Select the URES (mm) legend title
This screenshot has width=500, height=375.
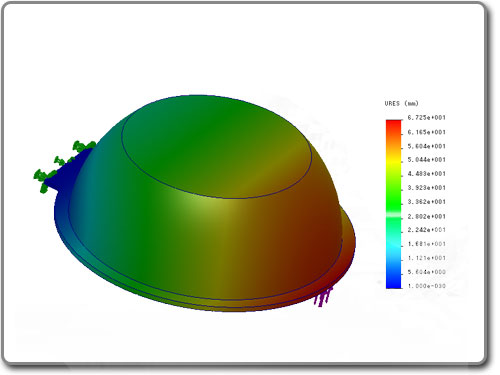click(x=401, y=103)
